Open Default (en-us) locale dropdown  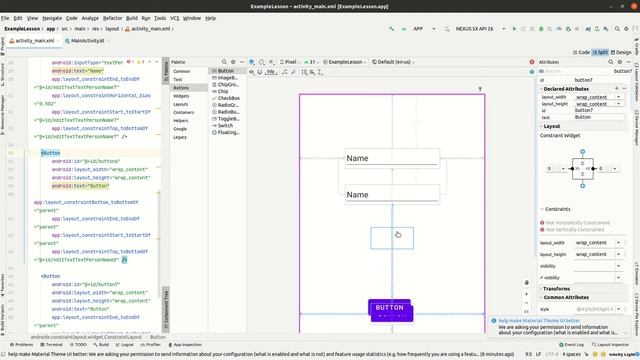tap(393, 62)
